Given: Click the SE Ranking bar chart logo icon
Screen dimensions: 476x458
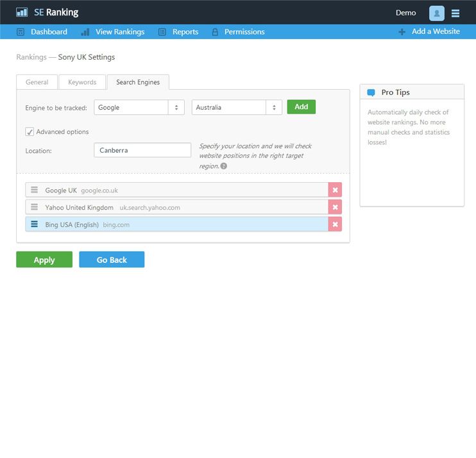Looking at the screenshot, I should coord(22,12).
